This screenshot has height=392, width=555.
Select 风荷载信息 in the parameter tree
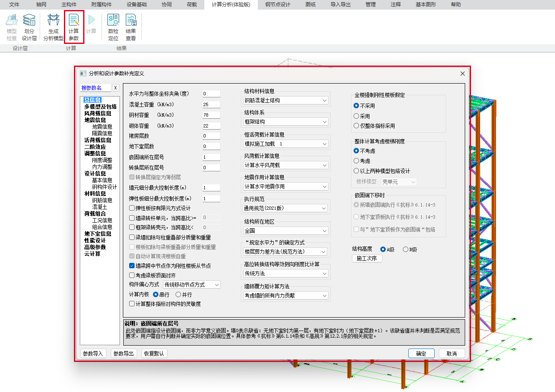98,113
